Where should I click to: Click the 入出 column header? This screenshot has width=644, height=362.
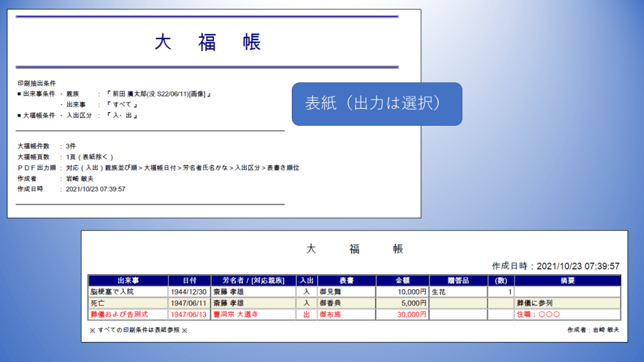[x=306, y=281]
